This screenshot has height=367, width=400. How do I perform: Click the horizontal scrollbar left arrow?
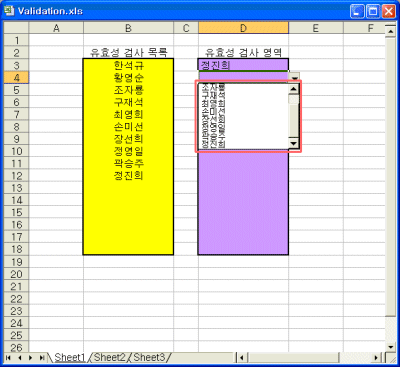tap(241, 358)
